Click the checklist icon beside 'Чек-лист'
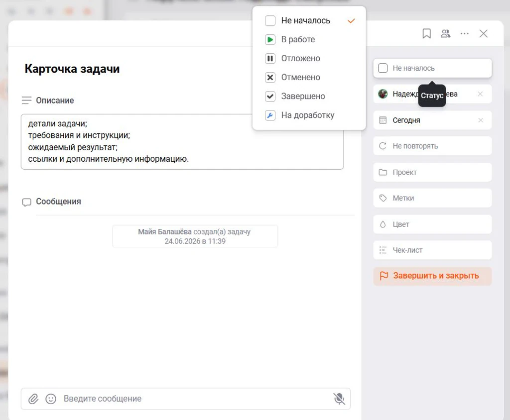This screenshot has width=510, height=420. coord(383,250)
